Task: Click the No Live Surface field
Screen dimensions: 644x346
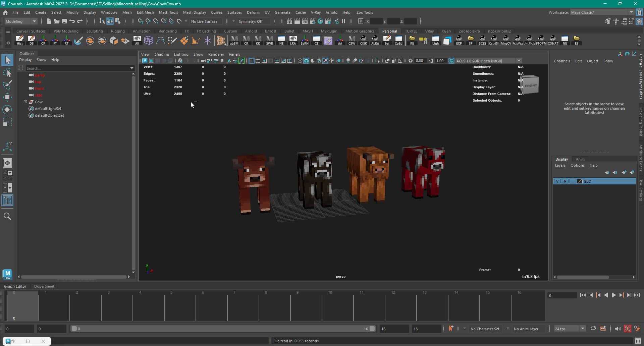Action: point(206,21)
